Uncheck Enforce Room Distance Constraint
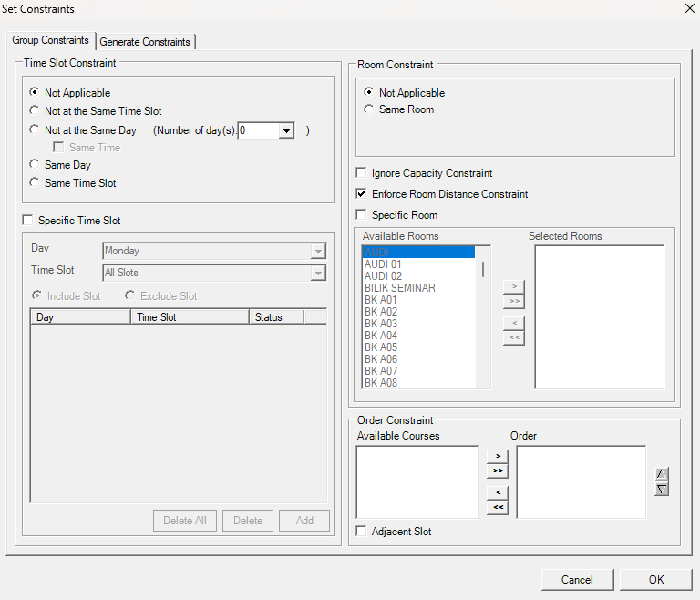 coord(362,194)
